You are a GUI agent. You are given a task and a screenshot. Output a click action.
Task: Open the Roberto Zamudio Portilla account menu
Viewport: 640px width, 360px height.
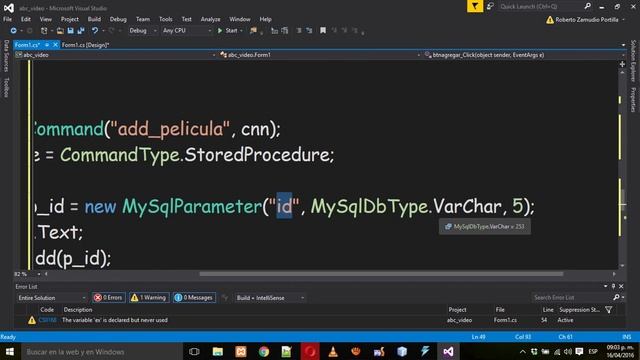click(x=587, y=20)
